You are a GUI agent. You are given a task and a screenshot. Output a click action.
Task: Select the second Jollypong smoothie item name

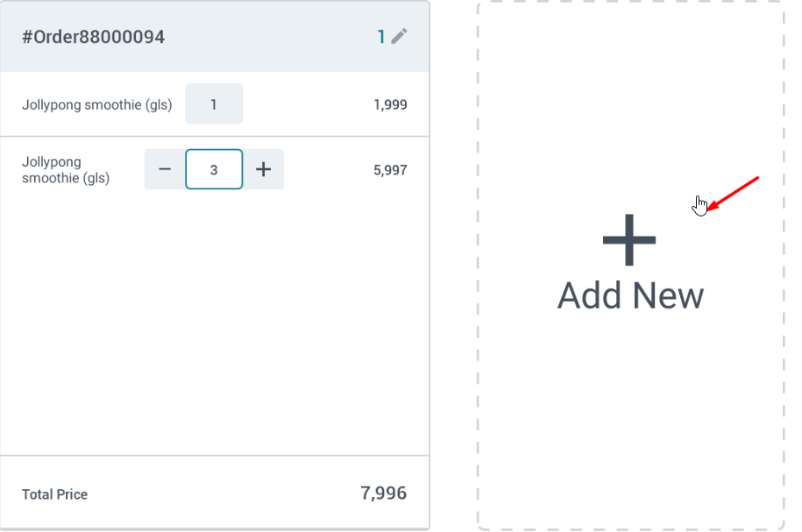pyautogui.click(x=66, y=170)
